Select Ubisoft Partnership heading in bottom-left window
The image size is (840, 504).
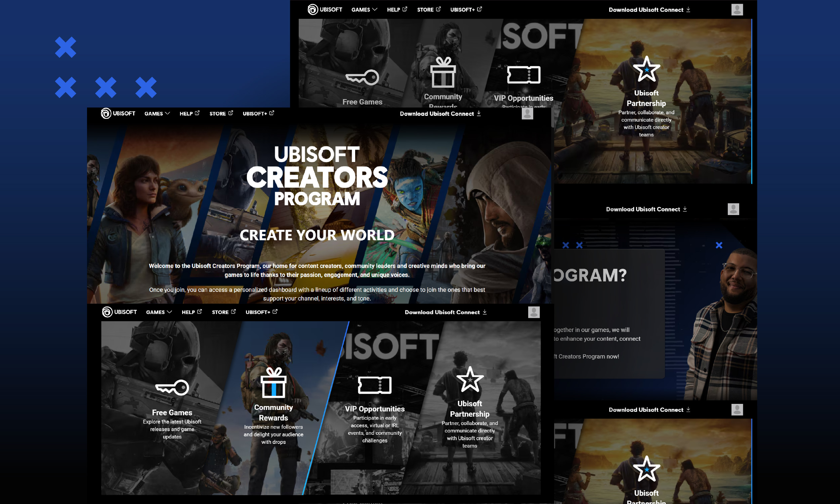point(470,409)
